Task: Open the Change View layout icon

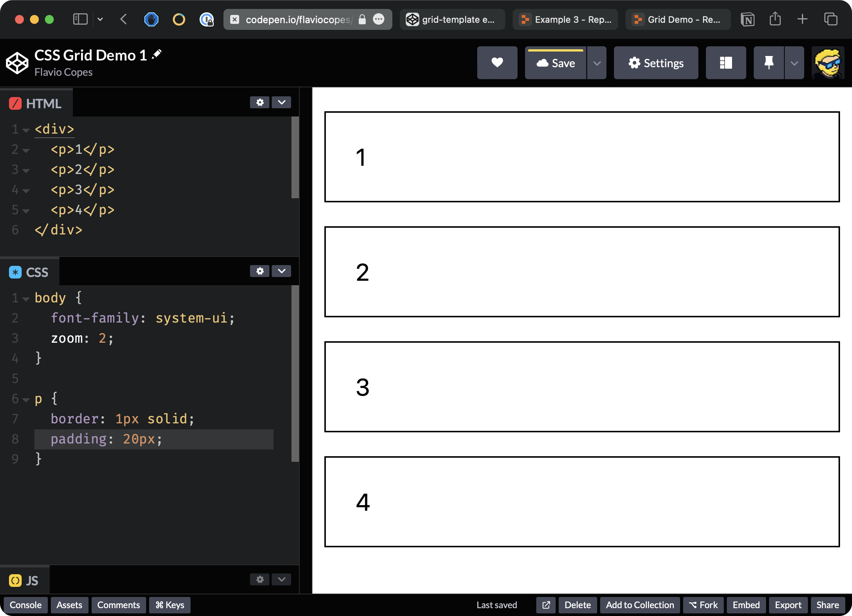Action: point(725,63)
